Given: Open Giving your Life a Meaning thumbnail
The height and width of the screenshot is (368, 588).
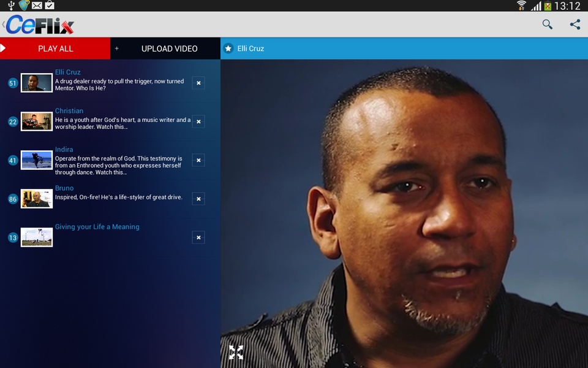Looking at the screenshot, I should point(37,237).
